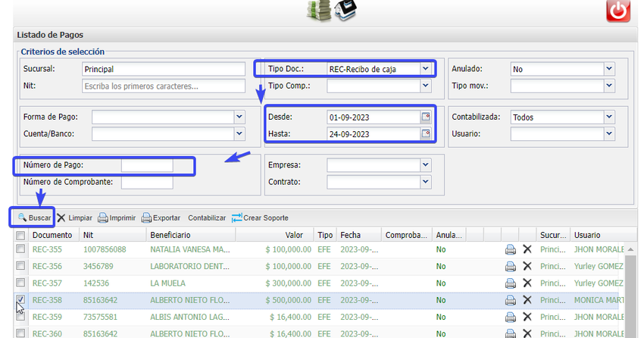Image resolution: width=644 pixels, height=338 pixels.
Task: Click the vertical scrollbar of the payments list
Action: [630, 296]
